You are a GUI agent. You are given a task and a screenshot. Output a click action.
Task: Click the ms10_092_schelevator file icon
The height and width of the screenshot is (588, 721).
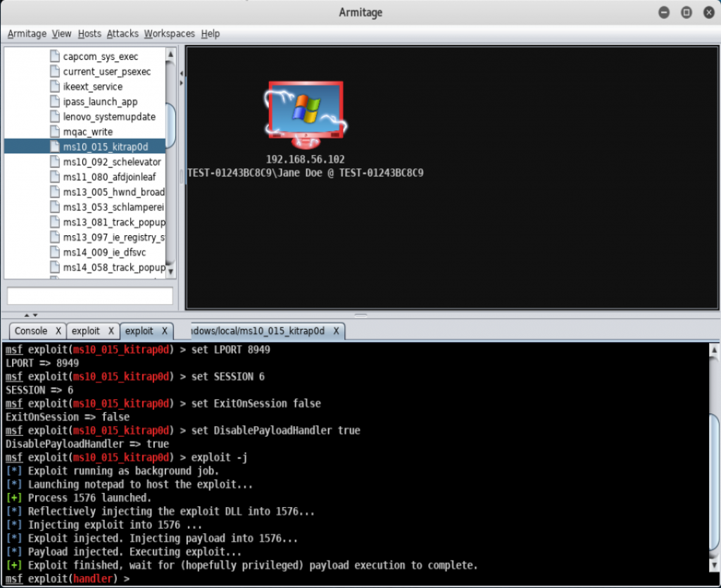55,162
